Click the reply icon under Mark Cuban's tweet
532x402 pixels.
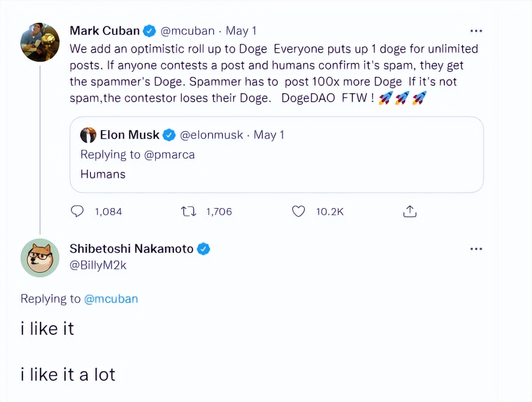pyautogui.click(x=77, y=211)
